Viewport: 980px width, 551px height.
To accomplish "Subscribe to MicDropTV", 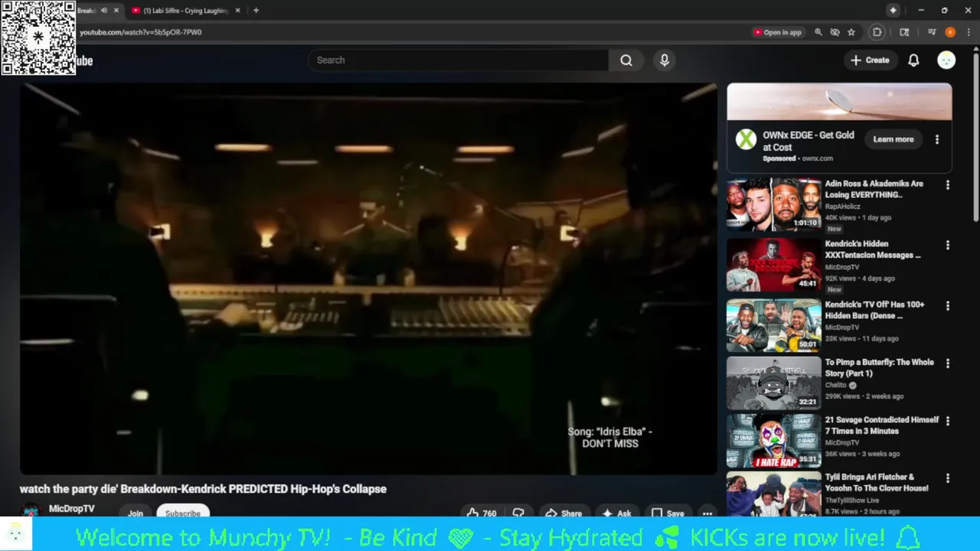I will 183,513.
